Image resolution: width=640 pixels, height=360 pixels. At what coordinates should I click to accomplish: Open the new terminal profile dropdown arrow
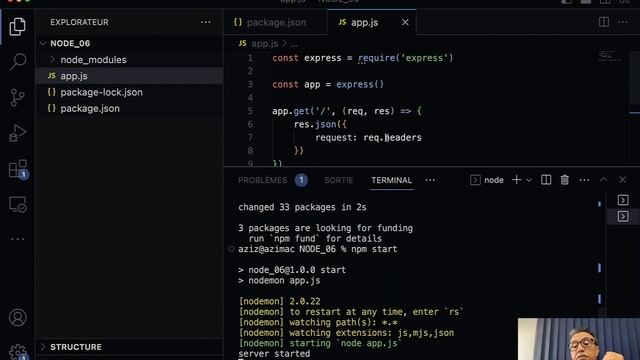(529, 180)
